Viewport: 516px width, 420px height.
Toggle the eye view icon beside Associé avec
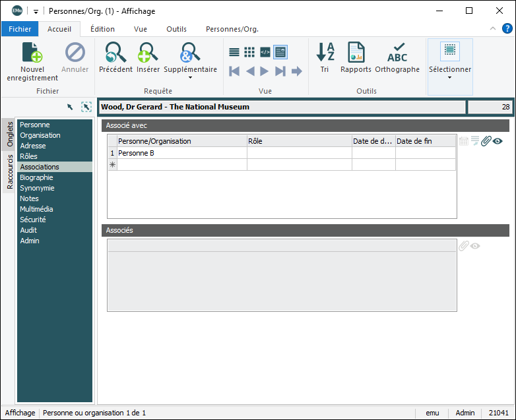point(498,141)
